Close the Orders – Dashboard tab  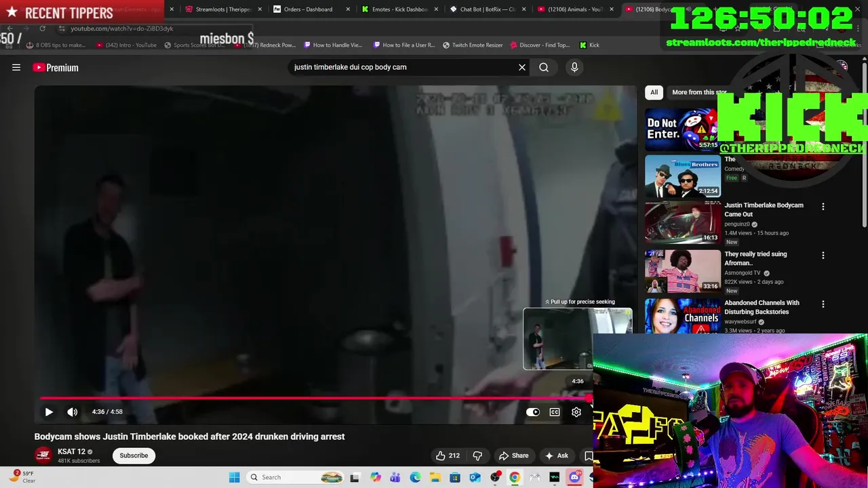point(349,9)
